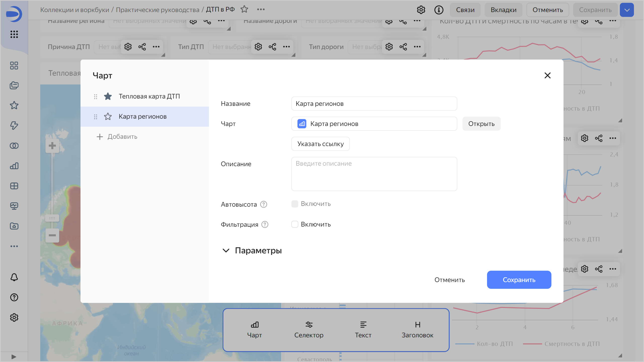Select Тепловая карта ДТП tab item
The width and height of the screenshot is (644, 362).
149,96
